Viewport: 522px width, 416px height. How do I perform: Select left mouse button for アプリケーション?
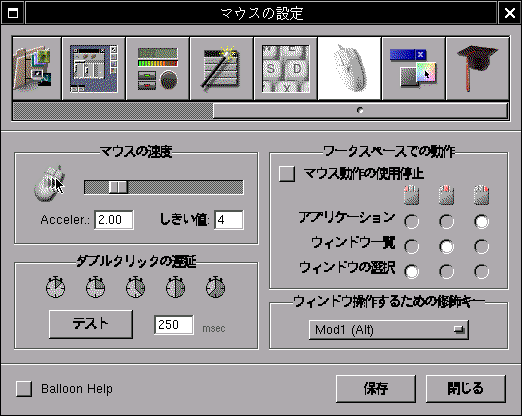coord(411,221)
